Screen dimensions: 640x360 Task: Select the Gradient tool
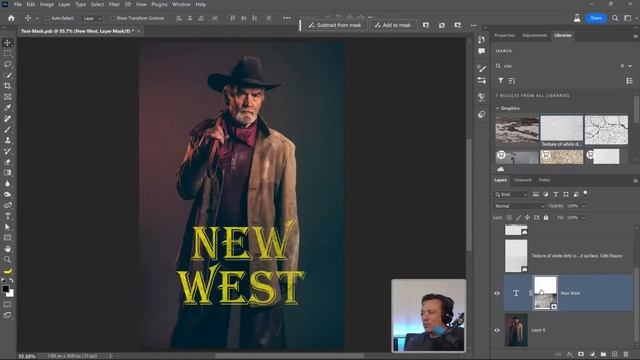[7, 173]
